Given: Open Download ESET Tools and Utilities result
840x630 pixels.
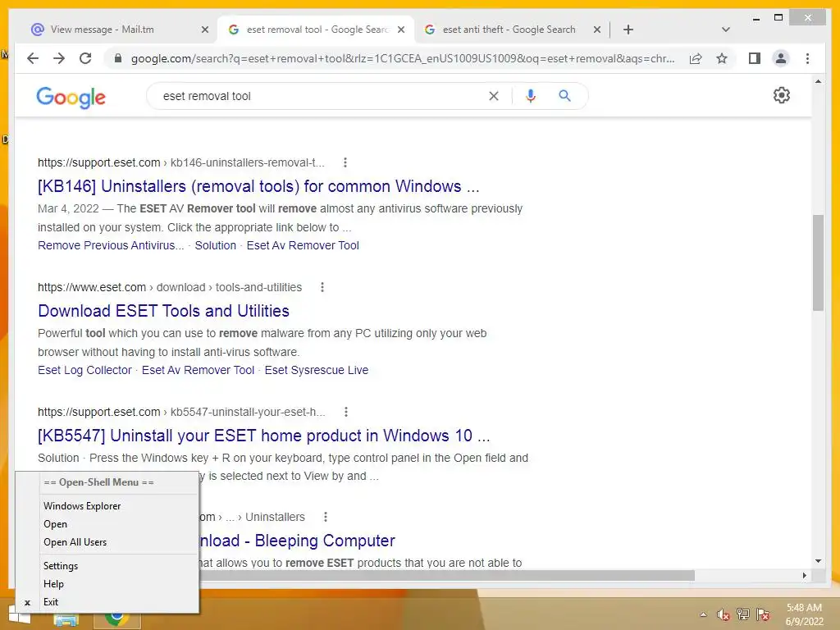Looking at the screenshot, I should coord(163,311).
